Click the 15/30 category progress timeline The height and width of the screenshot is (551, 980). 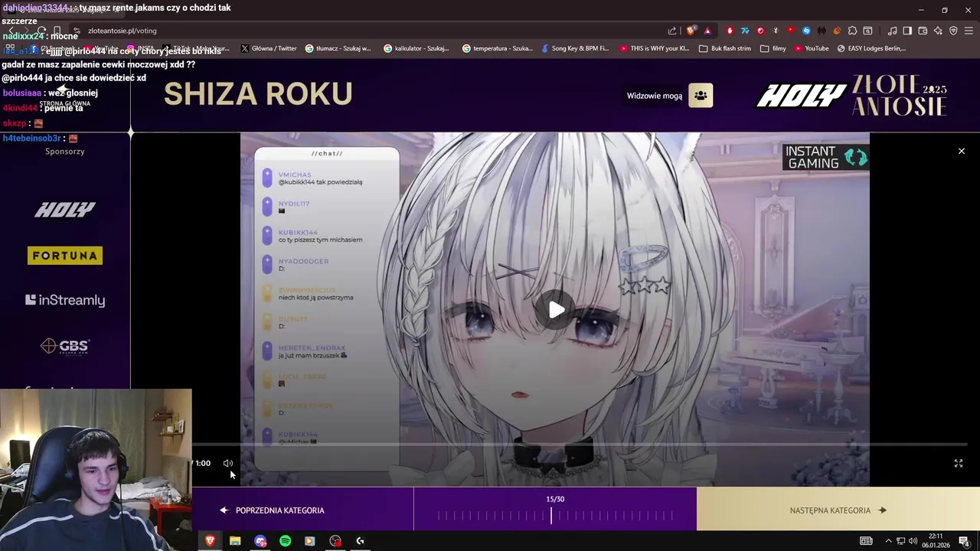[555, 516]
